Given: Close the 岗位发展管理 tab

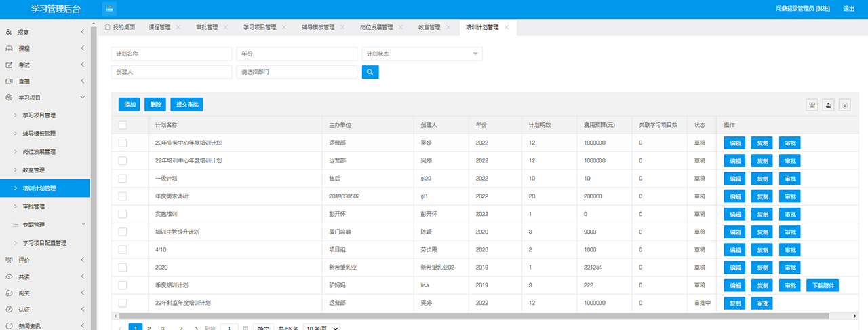Looking at the screenshot, I should pyautogui.click(x=400, y=27).
